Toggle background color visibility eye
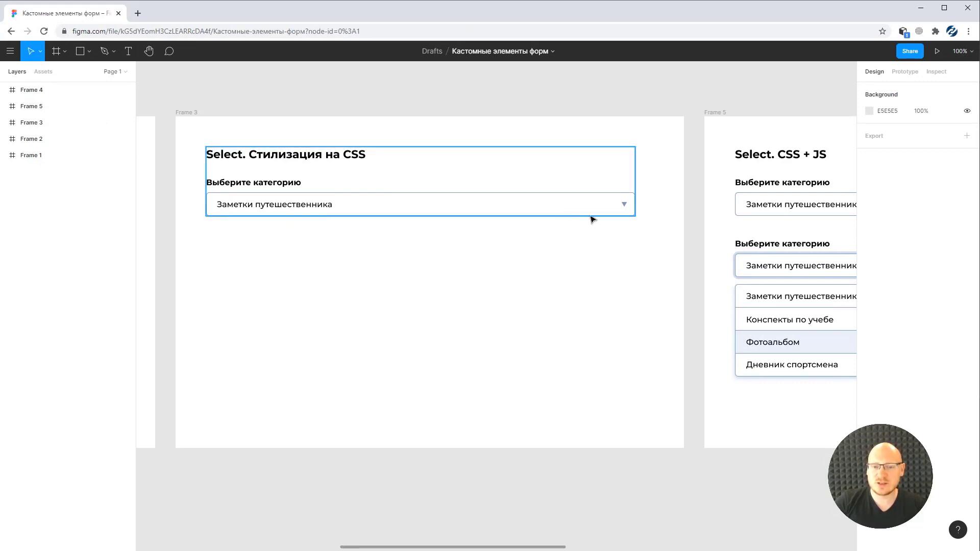Image resolution: width=980 pixels, height=551 pixels. tap(967, 111)
